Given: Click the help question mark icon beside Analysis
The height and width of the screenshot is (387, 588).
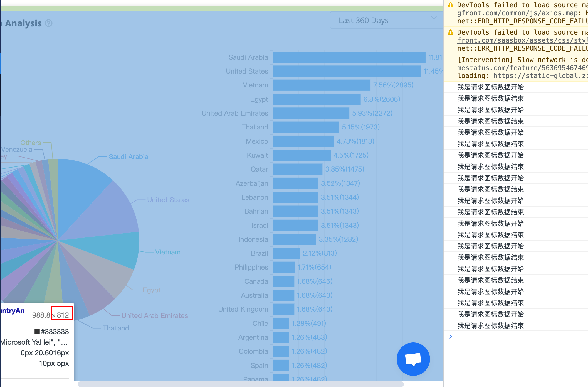Looking at the screenshot, I should coord(49,23).
